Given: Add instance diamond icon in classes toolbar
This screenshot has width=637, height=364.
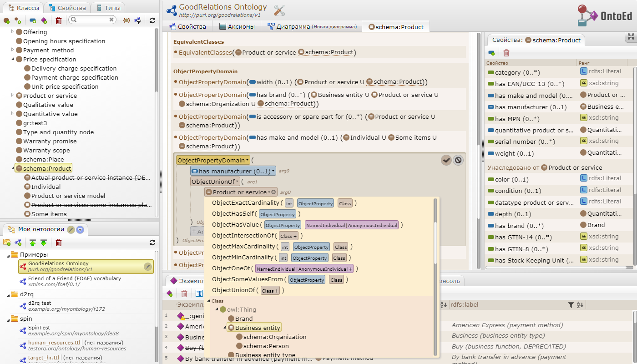Looking at the screenshot, I should (x=44, y=20).
